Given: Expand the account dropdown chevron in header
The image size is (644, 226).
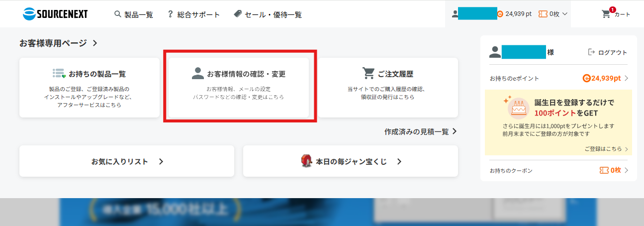Looking at the screenshot, I should pos(564,14).
